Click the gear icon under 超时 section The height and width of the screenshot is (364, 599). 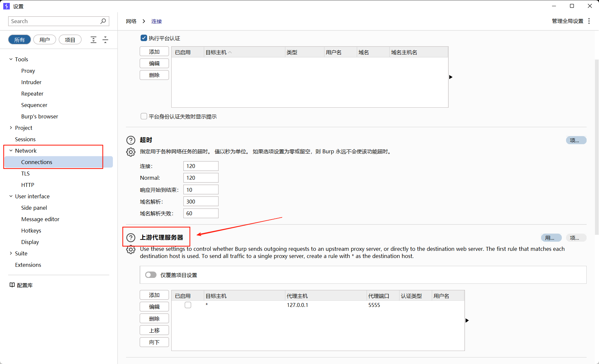[x=131, y=152]
